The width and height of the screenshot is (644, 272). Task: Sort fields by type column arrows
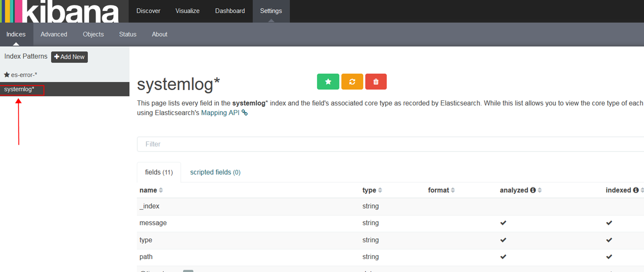[380, 190]
